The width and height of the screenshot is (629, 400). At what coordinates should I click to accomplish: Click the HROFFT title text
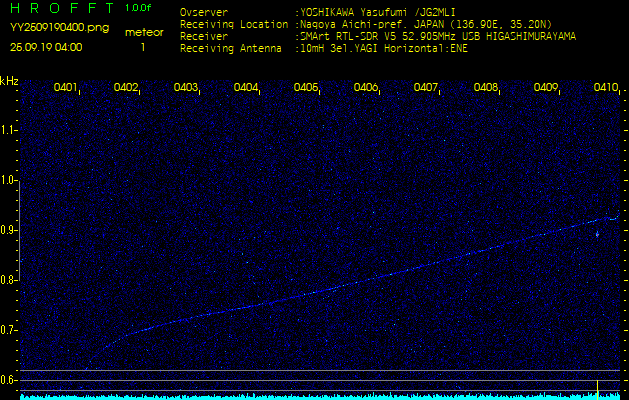62,8
